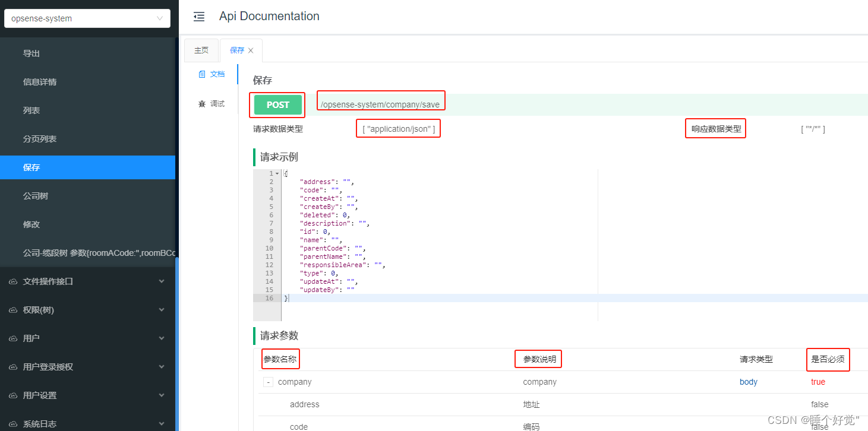Click the 参数说明 column header
Screen dimensions: 868x431
(x=539, y=359)
